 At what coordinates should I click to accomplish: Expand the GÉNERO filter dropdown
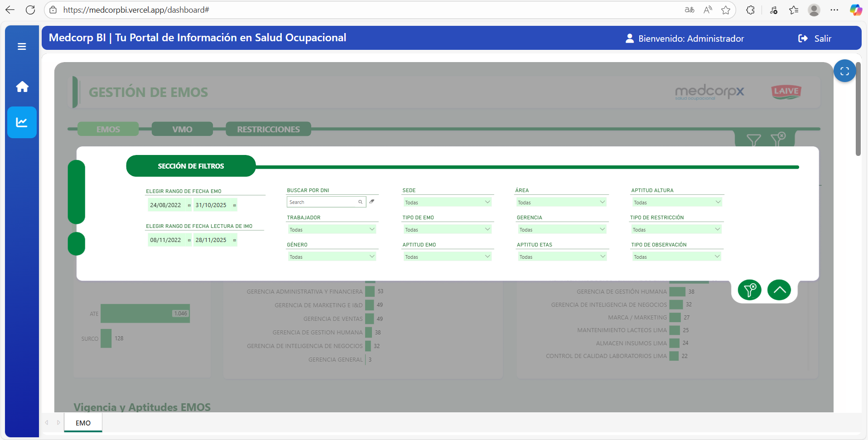(332, 257)
